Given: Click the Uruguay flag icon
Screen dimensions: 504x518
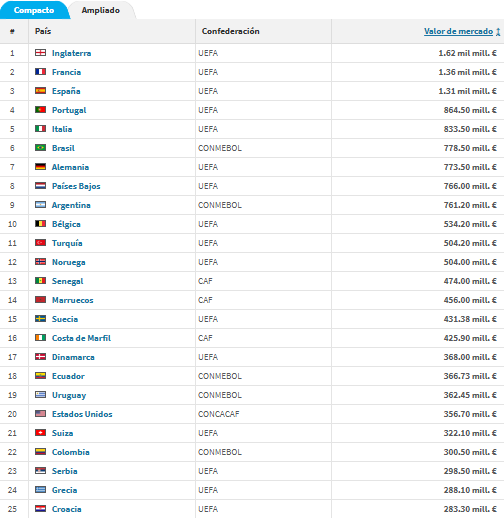Looking at the screenshot, I should [x=40, y=395].
